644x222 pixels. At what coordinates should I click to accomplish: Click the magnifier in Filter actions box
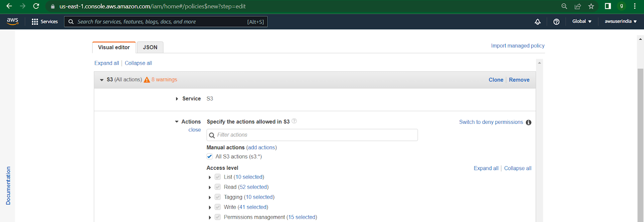(x=212, y=135)
